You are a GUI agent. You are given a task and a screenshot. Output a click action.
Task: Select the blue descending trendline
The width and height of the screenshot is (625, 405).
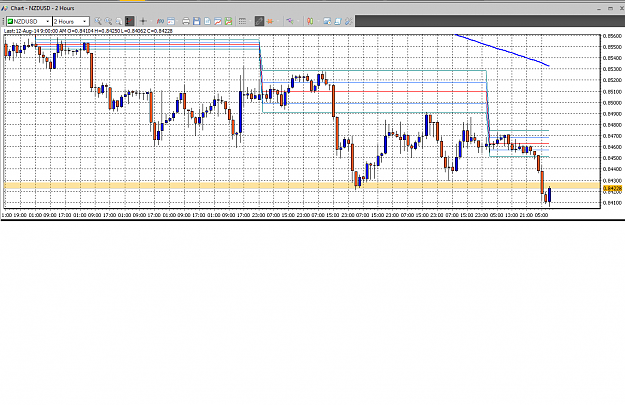pyautogui.click(x=502, y=50)
